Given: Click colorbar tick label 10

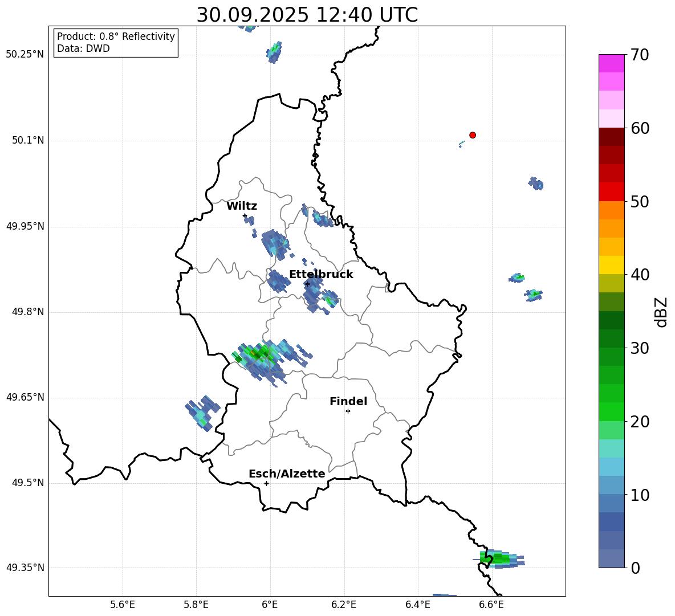Looking at the screenshot, I should pyautogui.click(x=640, y=495).
